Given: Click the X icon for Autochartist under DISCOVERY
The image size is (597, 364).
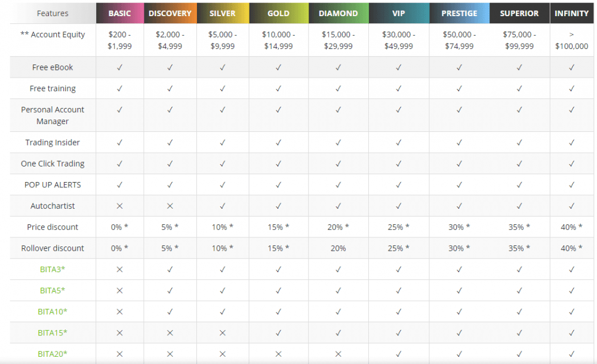Looking at the screenshot, I should coord(170,206).
